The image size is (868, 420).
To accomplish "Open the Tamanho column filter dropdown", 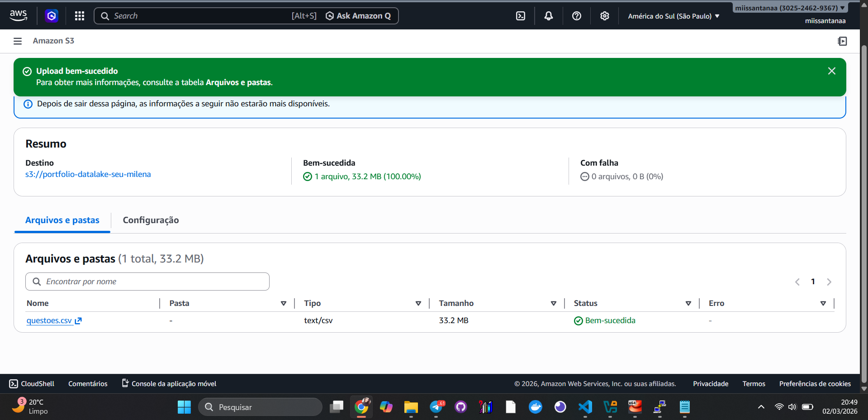I will click(553, 303).
